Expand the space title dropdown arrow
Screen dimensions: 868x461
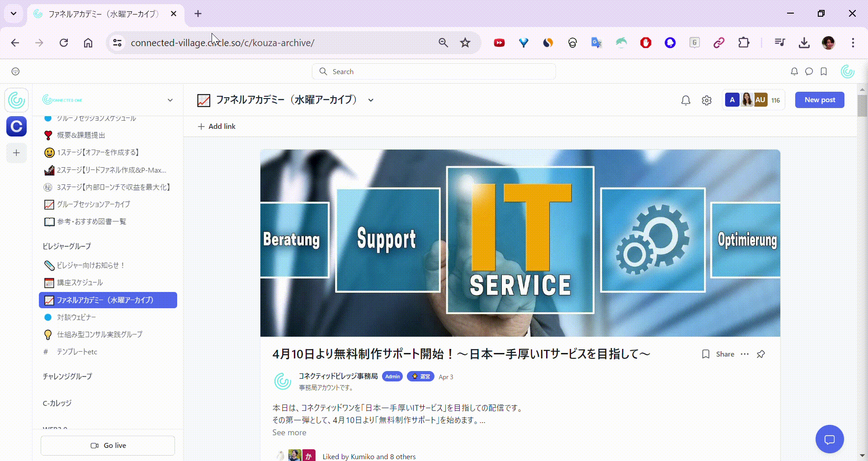(x=371, y=100)
